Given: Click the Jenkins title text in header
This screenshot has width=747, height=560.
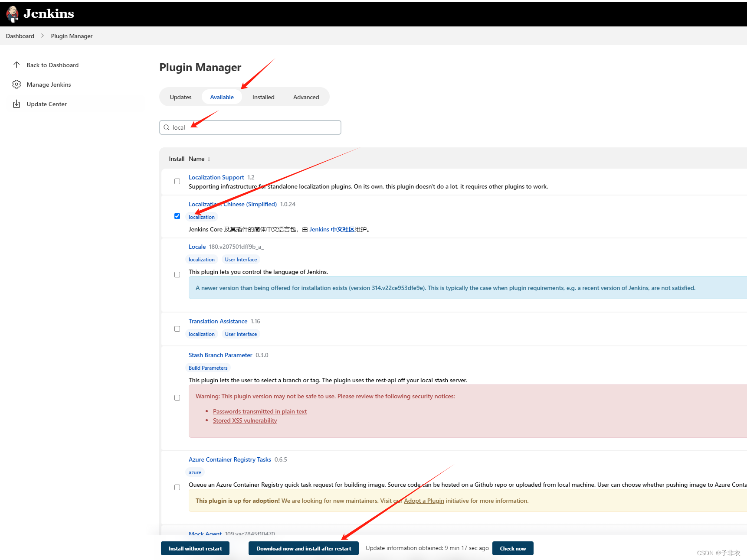Looking at the screenshot, I should (49, 14).
